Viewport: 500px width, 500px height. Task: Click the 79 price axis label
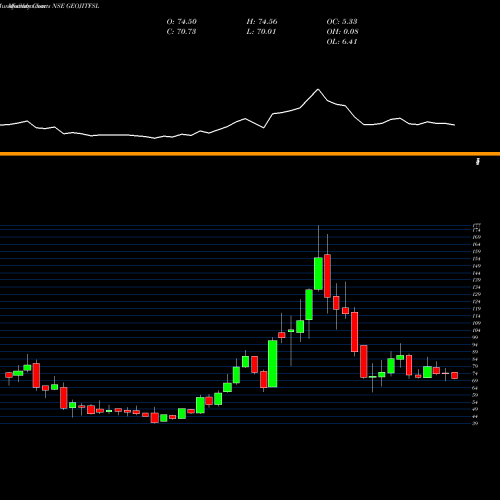475,366
